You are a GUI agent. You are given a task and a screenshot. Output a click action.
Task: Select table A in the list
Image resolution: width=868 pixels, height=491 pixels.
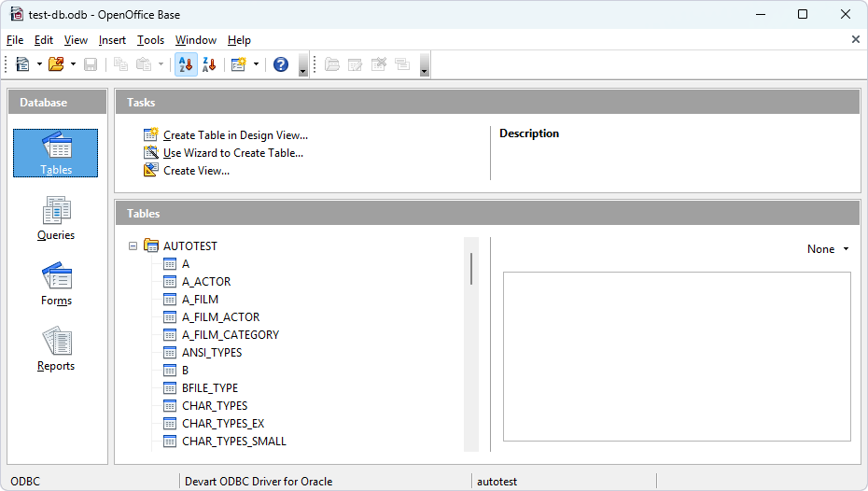click(186, 264)
